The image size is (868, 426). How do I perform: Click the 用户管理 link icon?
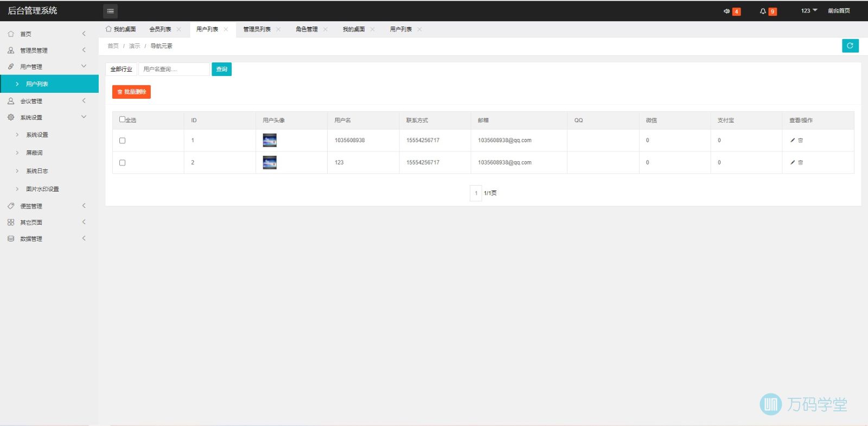(x=11, y=66)
